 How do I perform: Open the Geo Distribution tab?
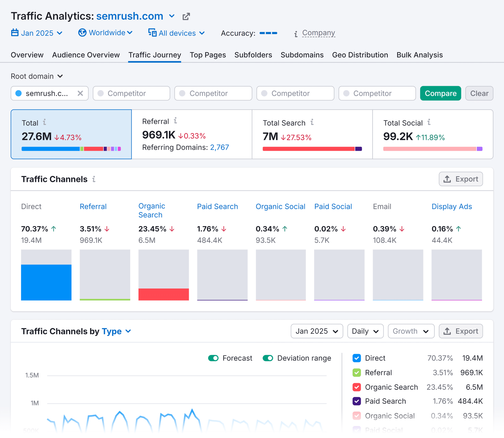pyautogui.click(x=360, y=55)
